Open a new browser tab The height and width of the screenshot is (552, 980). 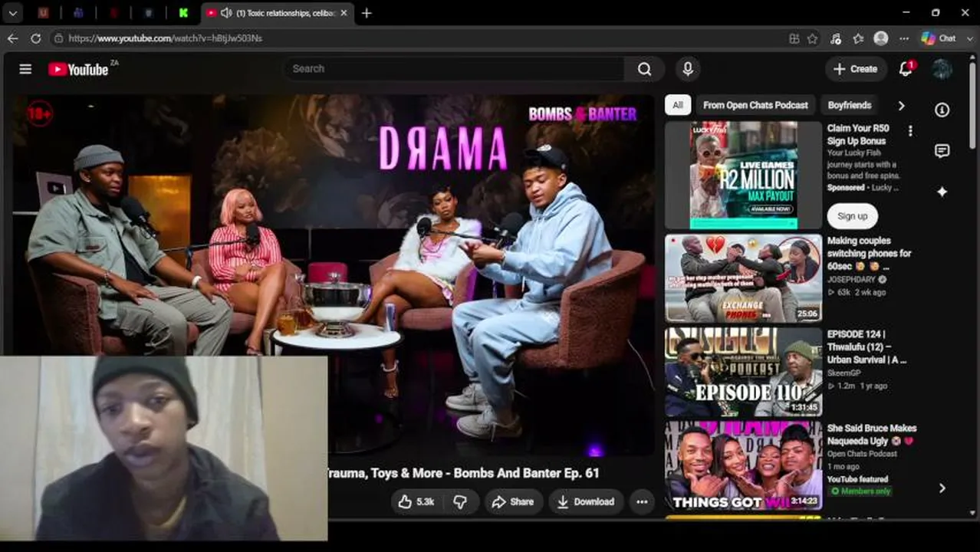tap(367, 13)
